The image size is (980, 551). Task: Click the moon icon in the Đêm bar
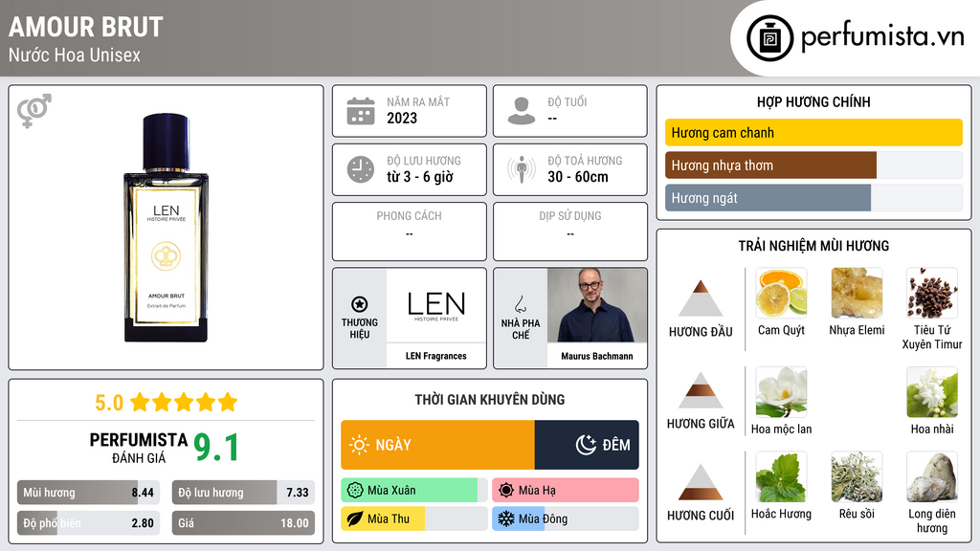click(586, 445)
